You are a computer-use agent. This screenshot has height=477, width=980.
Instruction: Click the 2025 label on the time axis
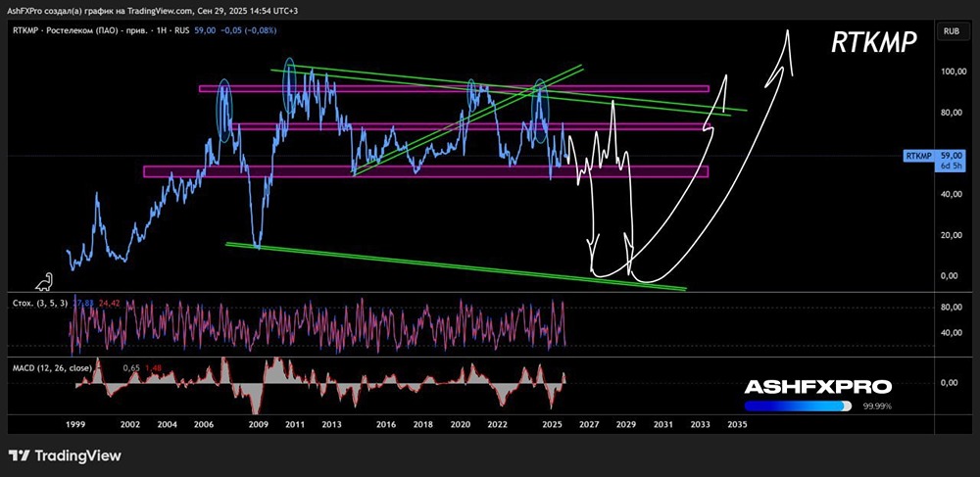point(552,424)
